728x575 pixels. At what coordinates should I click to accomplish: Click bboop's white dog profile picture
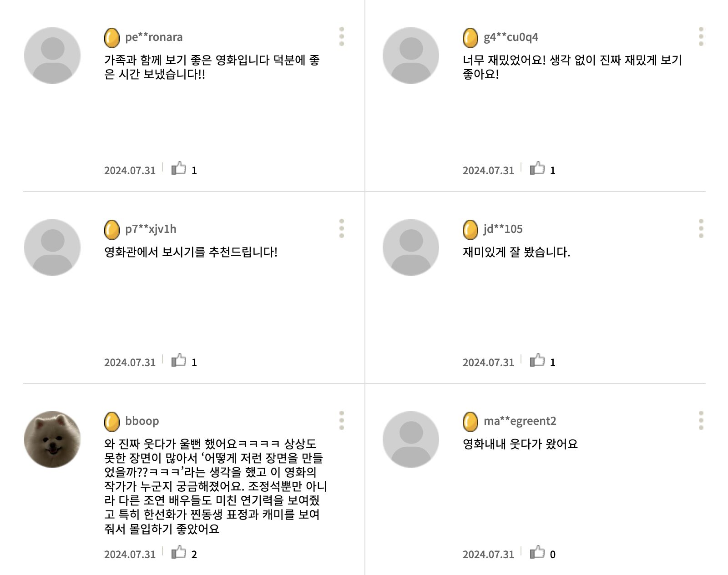point(52,439)
